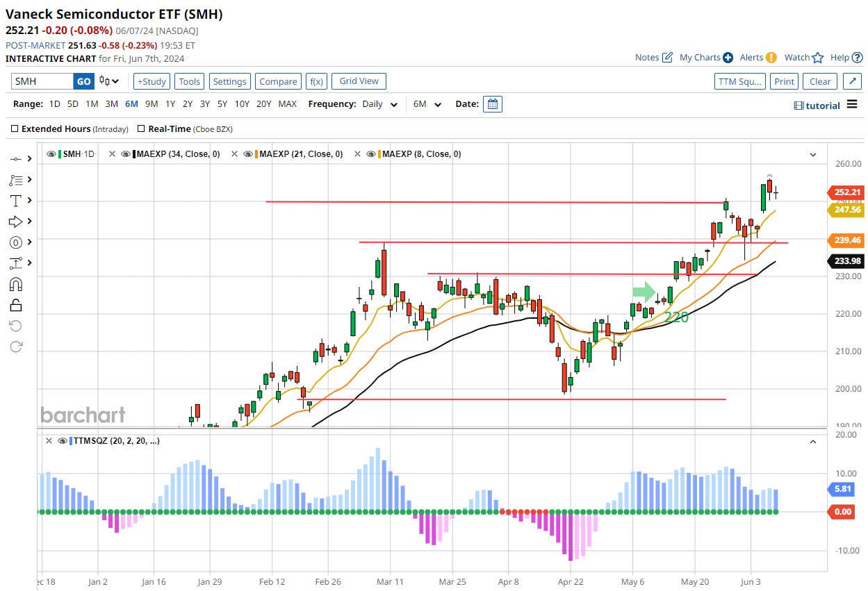Select the 3M range
This screenshot has width=868, height=591.
click(x=111, y=104)
